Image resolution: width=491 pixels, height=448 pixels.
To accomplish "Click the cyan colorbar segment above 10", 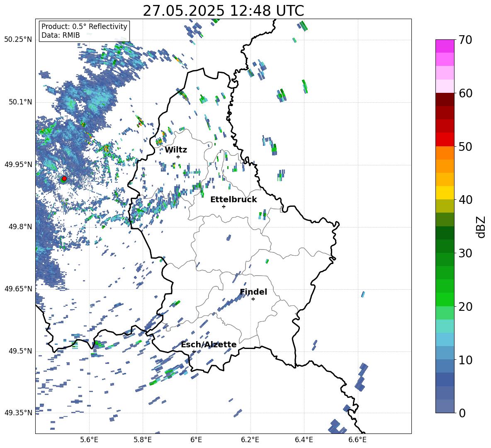I will [x=445, y=339].
